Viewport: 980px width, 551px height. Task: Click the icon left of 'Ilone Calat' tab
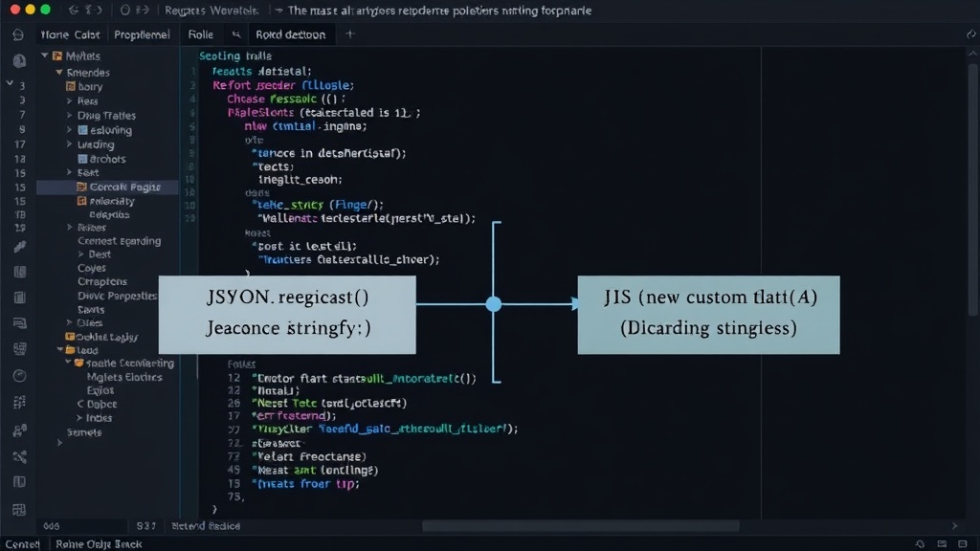(18, 34)
